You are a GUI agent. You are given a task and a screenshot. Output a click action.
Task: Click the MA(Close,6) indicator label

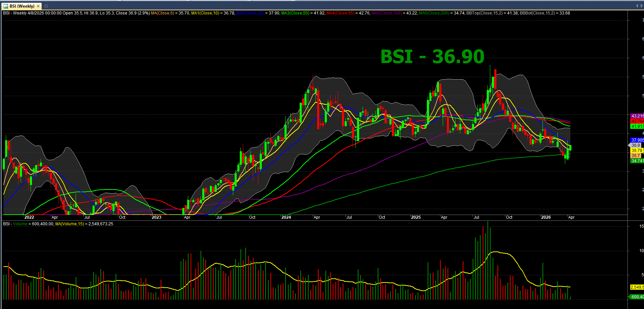click(163, 13)
